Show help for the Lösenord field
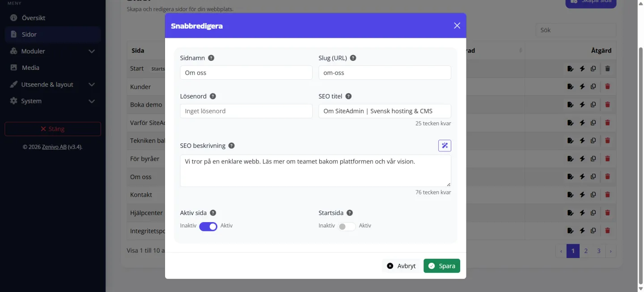Viewport: 644px width, 292px height. pyautogui.click(x=213, y=96)
